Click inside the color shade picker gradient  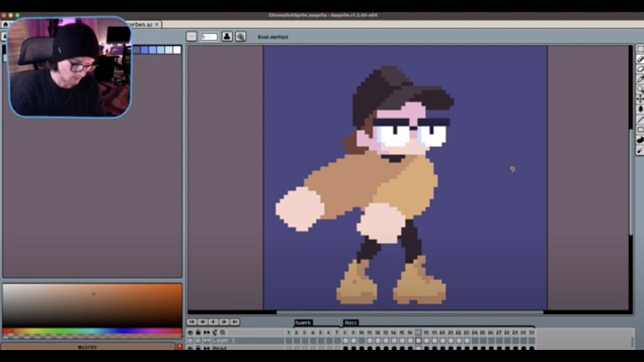click(92, 305)
